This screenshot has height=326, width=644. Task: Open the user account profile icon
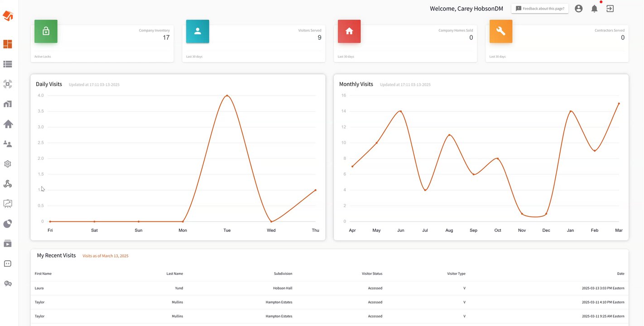click(x=578, y=9)
